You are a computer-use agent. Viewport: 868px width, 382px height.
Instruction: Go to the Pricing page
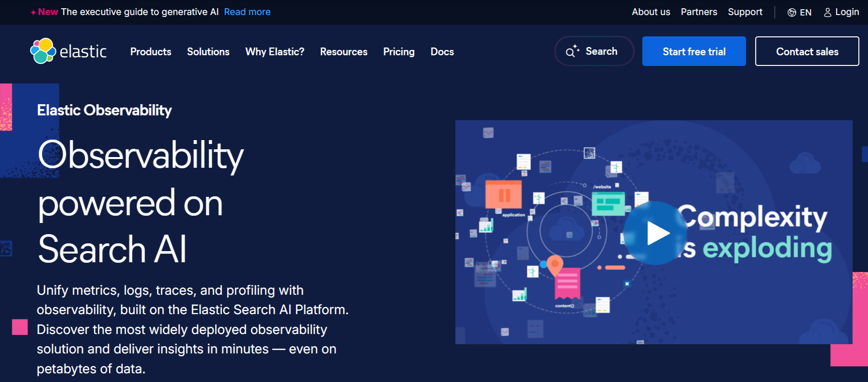399,52
